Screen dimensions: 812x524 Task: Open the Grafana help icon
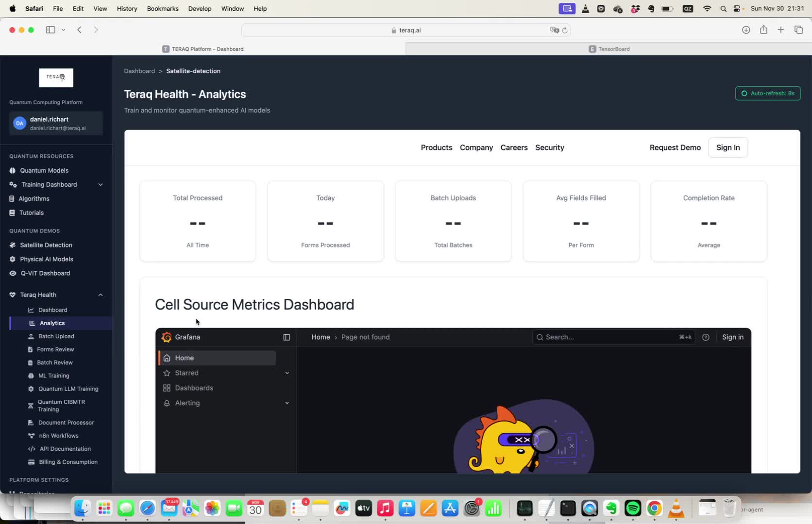[706, 337]
